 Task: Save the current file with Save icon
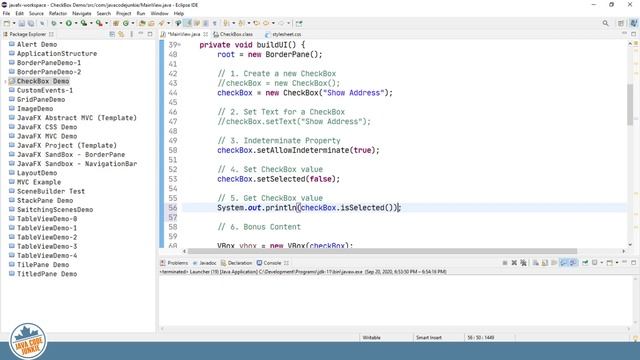(22, 24)
